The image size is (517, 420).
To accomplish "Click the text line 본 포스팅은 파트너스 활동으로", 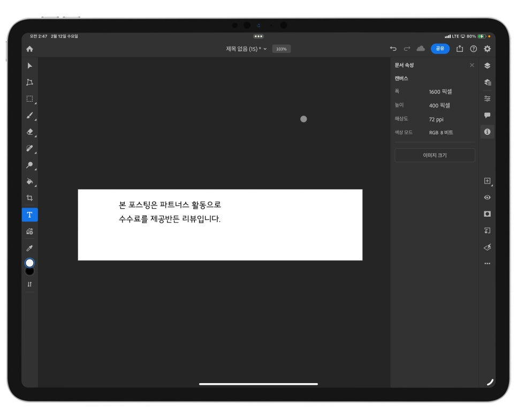I will 170,205.
